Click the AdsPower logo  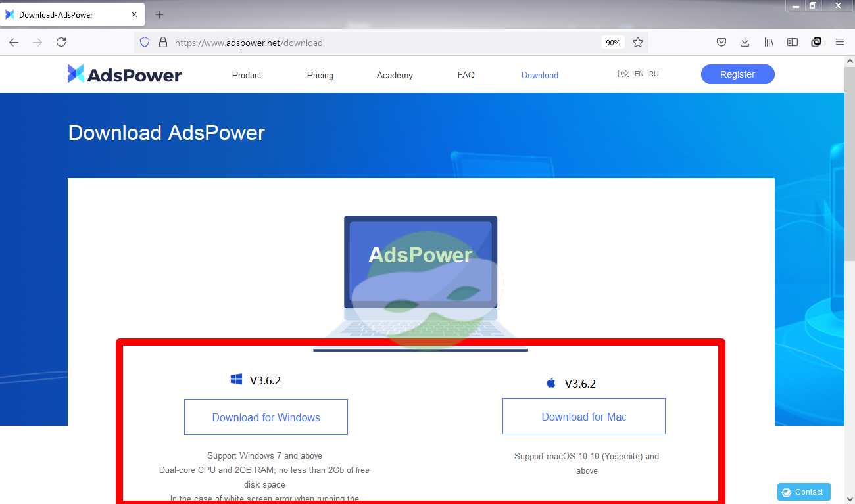[x=124, y=74]
